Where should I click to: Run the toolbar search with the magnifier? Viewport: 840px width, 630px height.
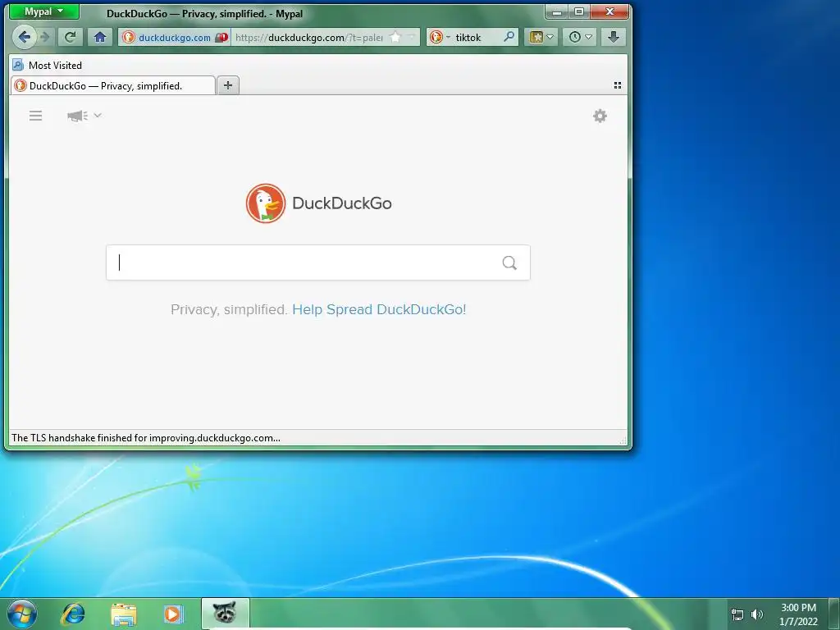point(509,37)
